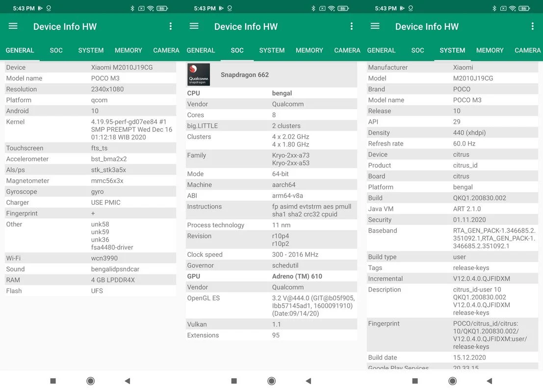
Task: Select SOC tab in left screenshot
Action: 56,50
